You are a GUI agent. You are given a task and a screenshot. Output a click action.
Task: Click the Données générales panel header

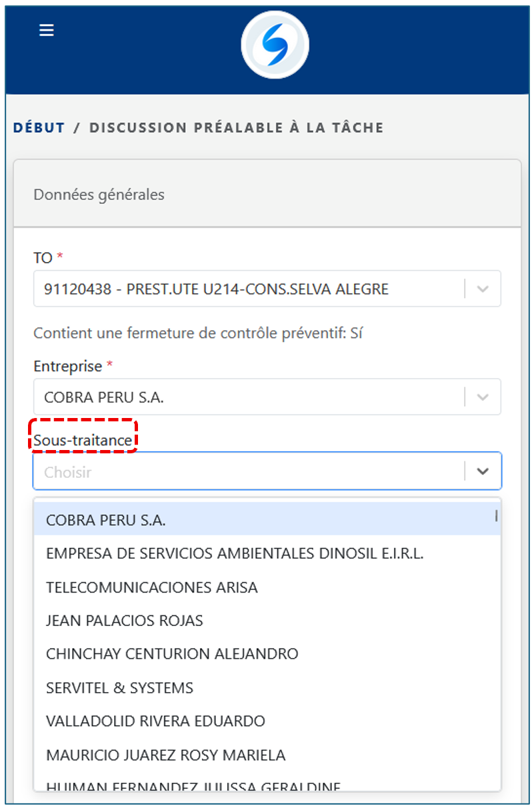267,195
